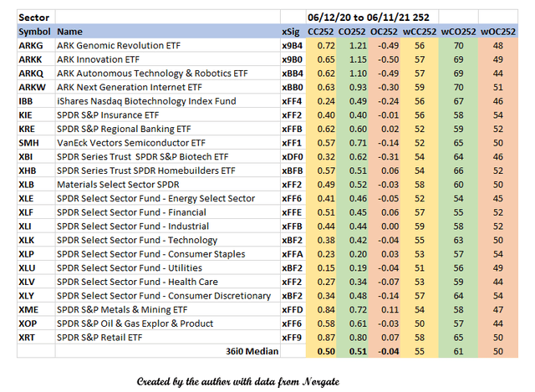Select XLE wOC252 value 45

pyautogui.click(x=498, y=199)
